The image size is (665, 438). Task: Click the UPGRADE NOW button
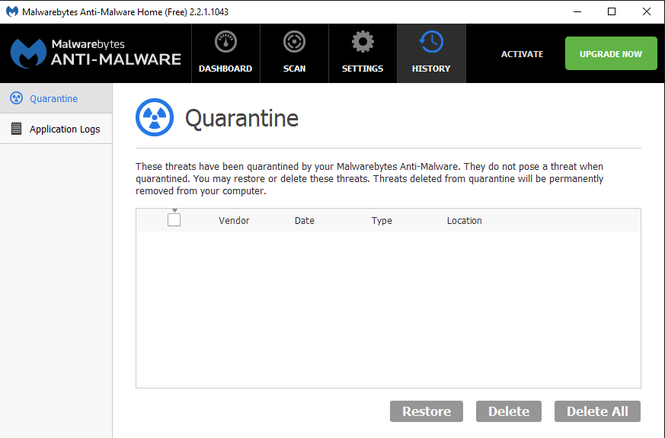[611, 53]
